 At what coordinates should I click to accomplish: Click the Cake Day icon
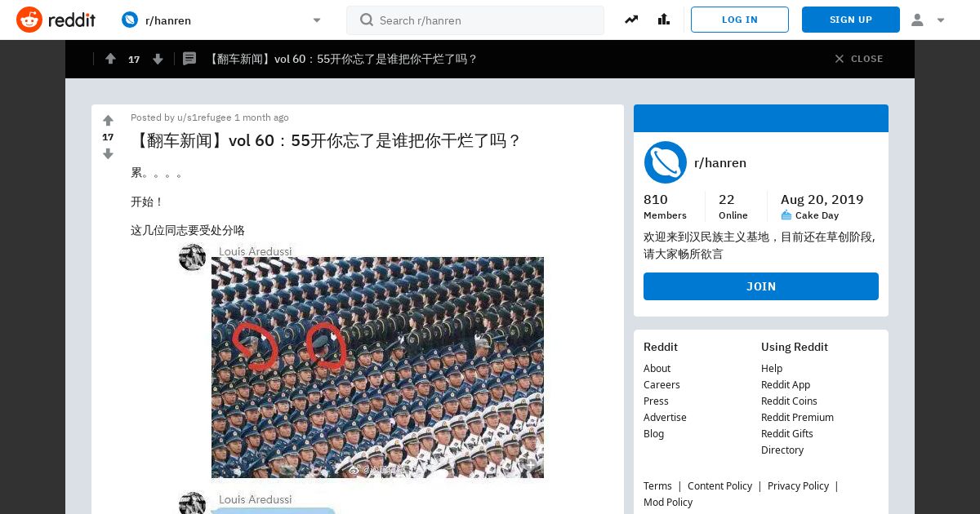pos(786,215)
